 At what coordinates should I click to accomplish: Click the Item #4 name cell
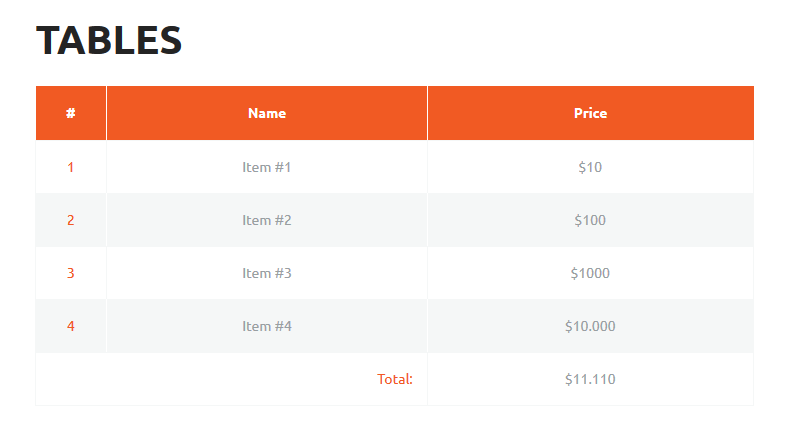click(267, 326)
